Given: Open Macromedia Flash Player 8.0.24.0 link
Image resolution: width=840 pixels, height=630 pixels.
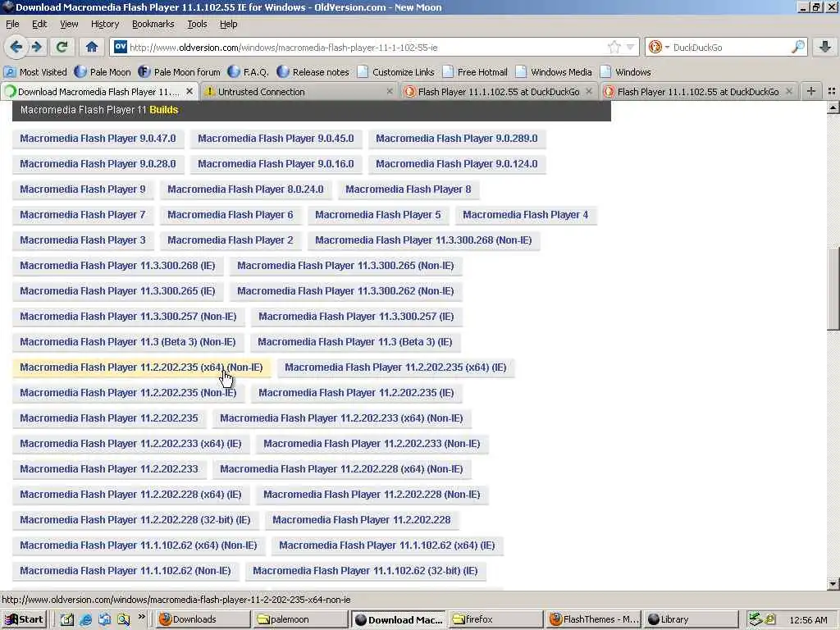Looking at the screenshot, I should tap(245, 189).
